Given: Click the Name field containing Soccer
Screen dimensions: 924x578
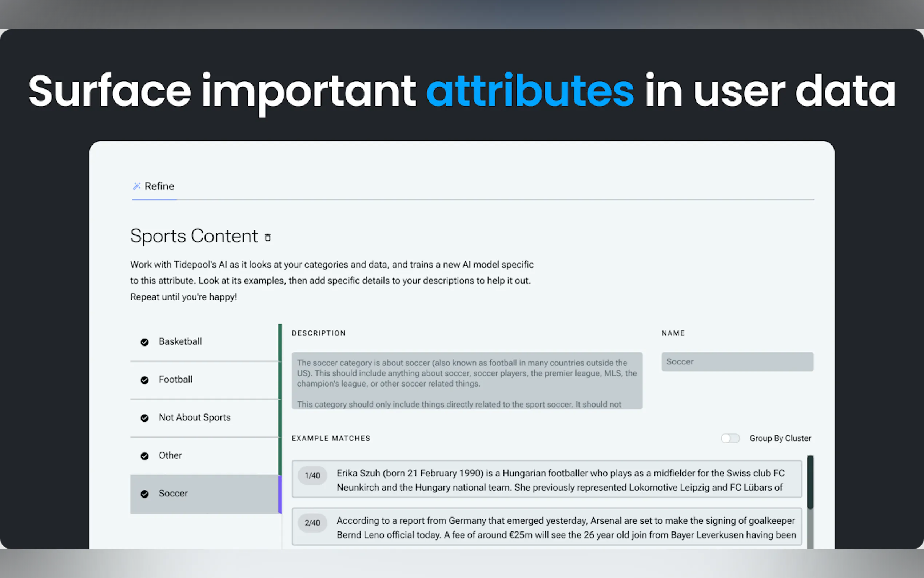Looking at the screenshot, I should (x=737, y=362).
